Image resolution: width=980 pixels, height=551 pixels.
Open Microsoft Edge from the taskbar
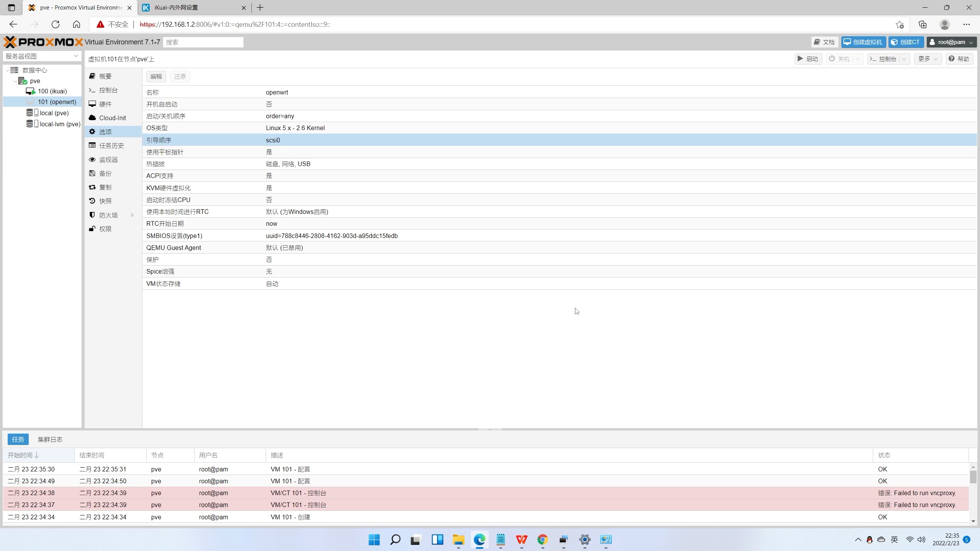(x=479, y=540)
